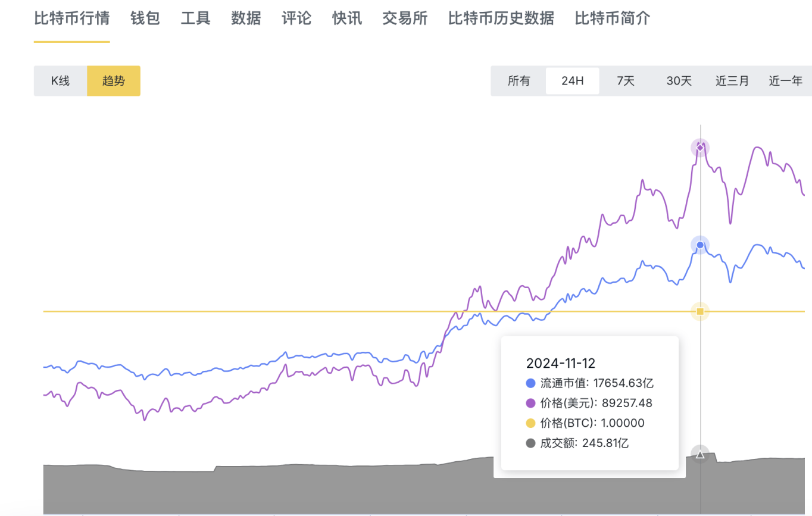Click the purple diamond price marker on chart
The width and height of the screenshot is (812, 516).
click(x=700, y=147)
